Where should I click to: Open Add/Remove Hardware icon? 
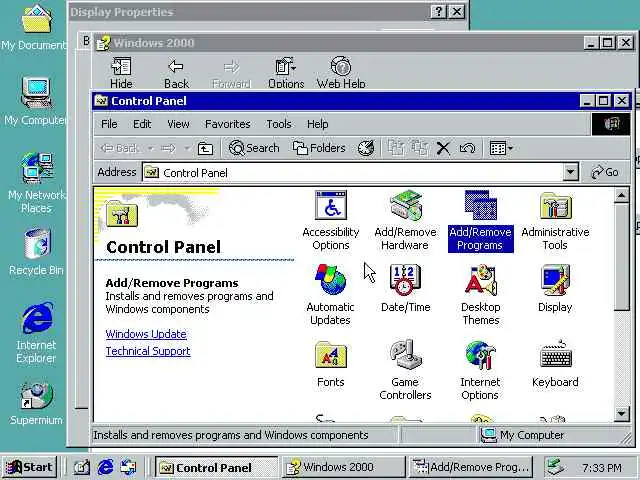[405, 220]
